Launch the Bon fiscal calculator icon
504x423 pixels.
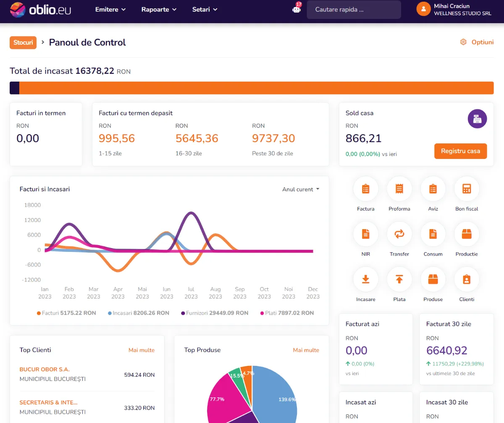click(x=467, y=189)
